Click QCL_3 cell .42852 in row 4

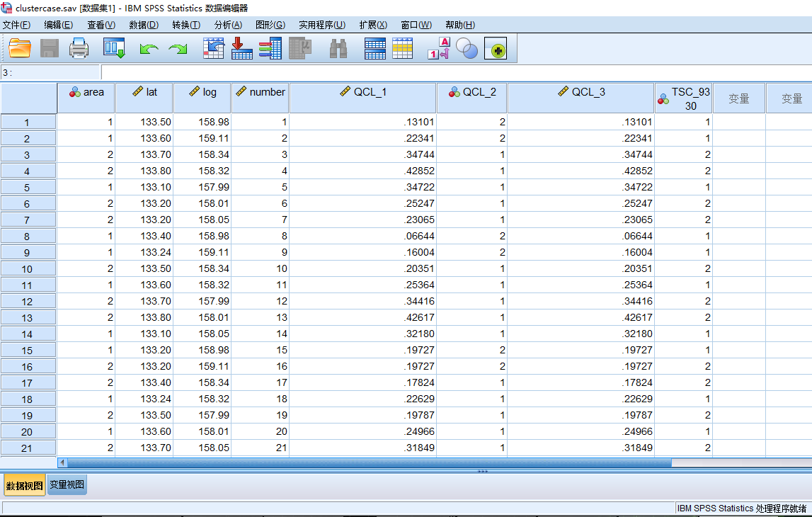point(581,171)
